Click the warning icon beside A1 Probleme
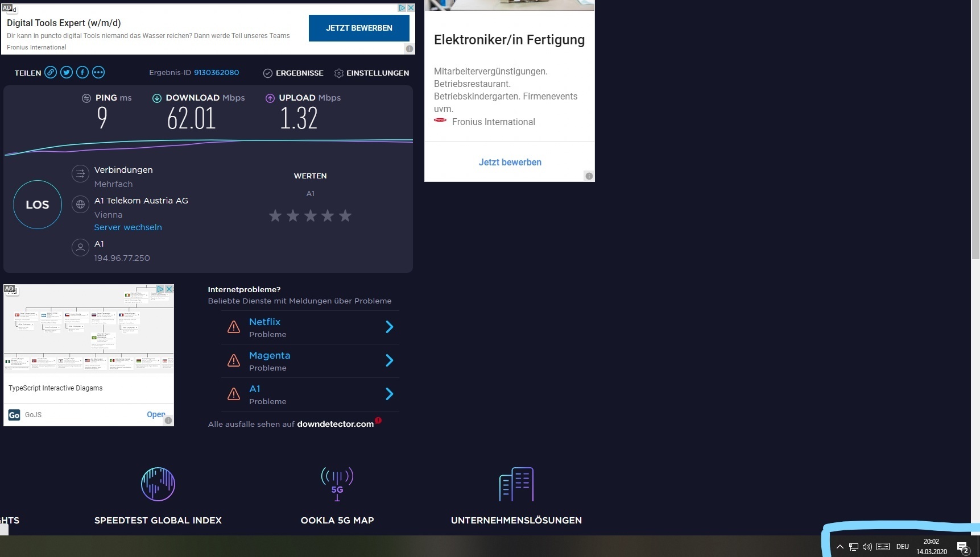Screen dimensions: 980x557 pos(234,394)
